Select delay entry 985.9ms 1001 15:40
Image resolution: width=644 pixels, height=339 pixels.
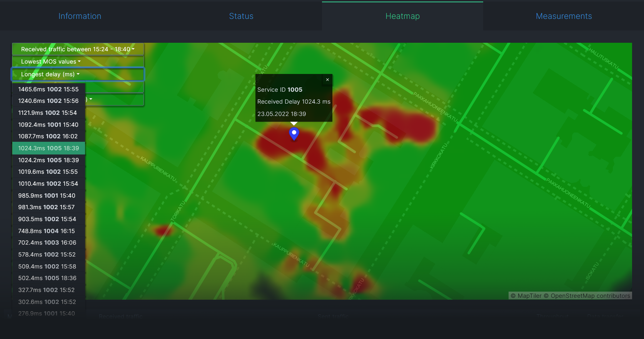48,196
